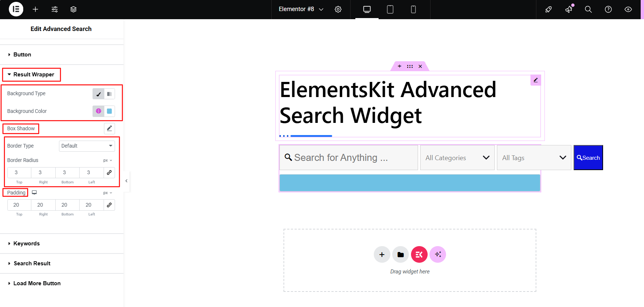Click the Border Radius Top field
Viewport: 644px width, 307px height.
[x=19, y=172]
